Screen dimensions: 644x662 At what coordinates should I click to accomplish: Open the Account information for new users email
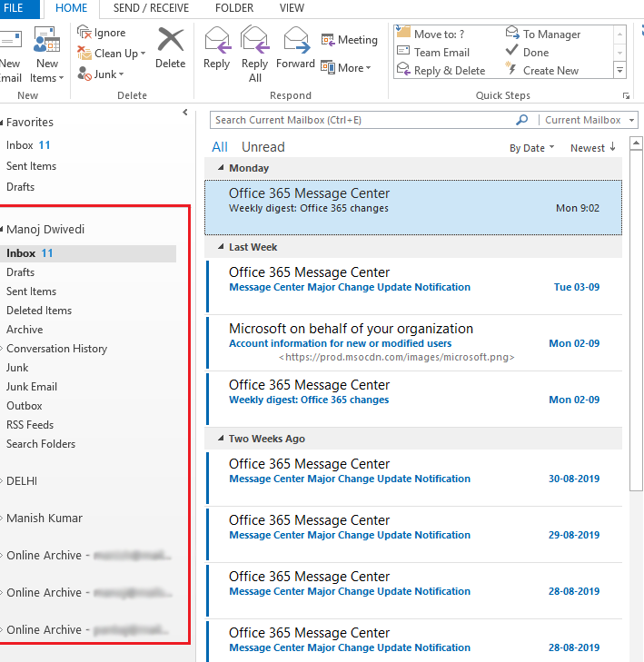click(414, 343)
